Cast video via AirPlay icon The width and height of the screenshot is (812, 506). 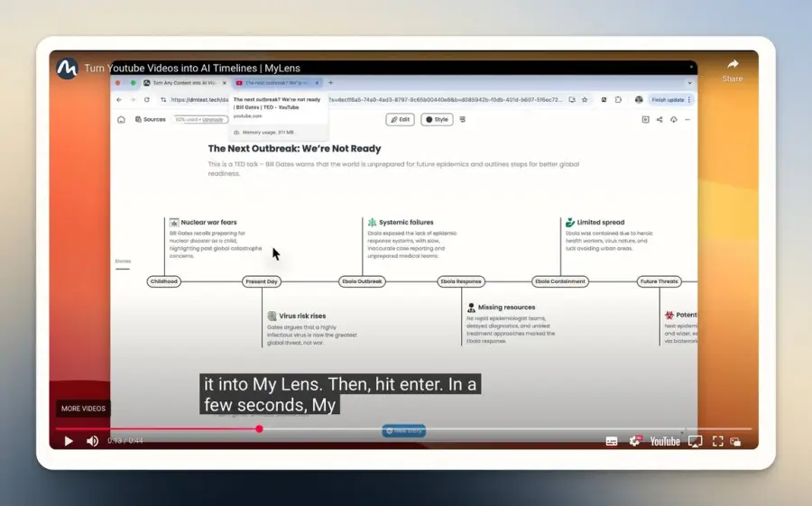point(696,441)
